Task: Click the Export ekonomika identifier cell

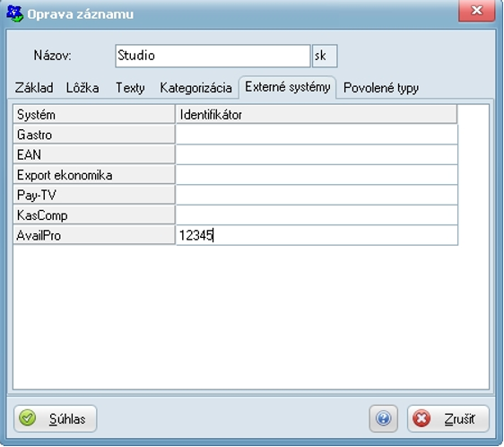Action: click(317, 175)
